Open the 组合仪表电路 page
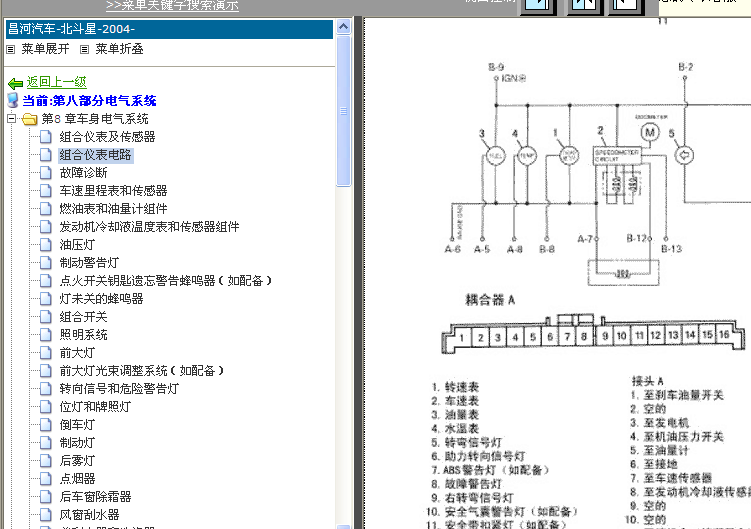 point(95,155)
